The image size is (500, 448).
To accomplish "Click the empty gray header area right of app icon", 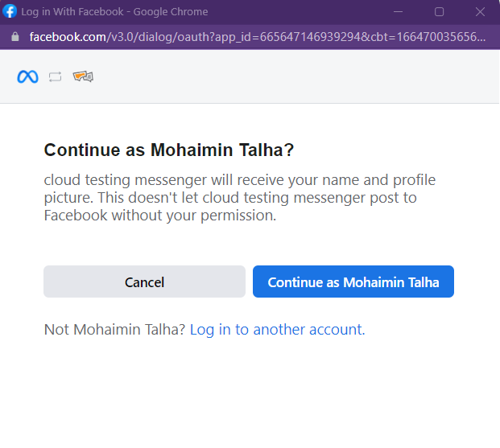I will tap(287, 76).
